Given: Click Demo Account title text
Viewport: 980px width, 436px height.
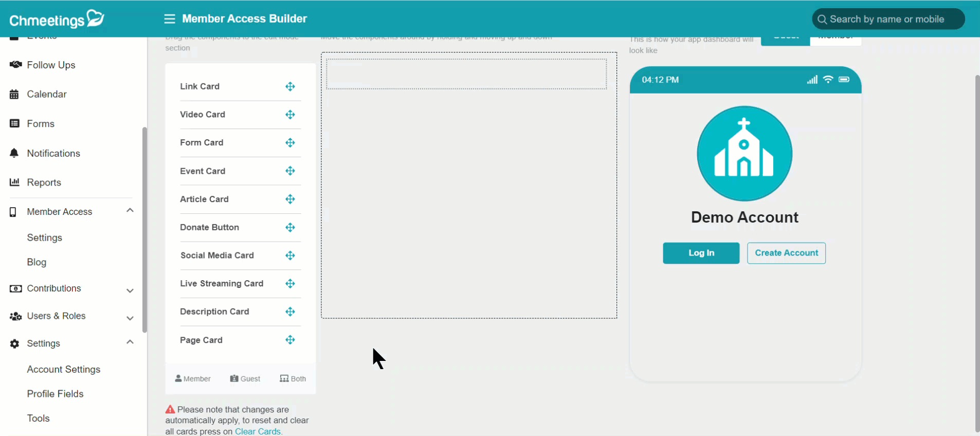Looking at the screenshot, I should [745, 217].
